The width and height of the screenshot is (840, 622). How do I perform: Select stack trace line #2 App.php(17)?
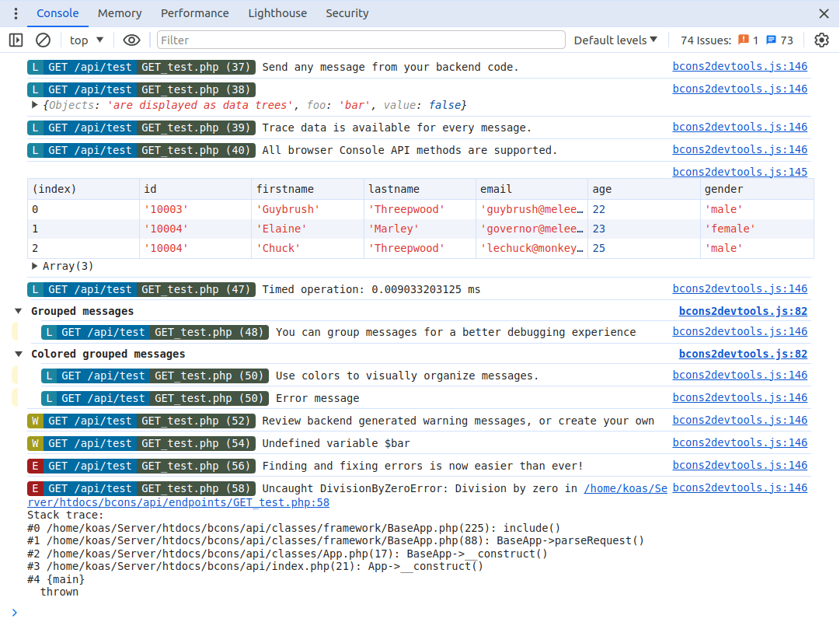(x=288, y=554)
